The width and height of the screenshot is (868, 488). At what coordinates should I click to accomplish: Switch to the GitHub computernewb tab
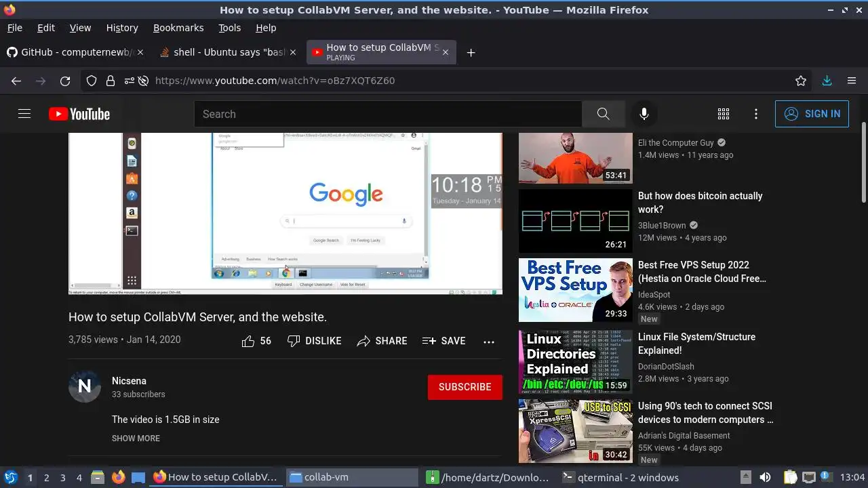coord(74,52)
